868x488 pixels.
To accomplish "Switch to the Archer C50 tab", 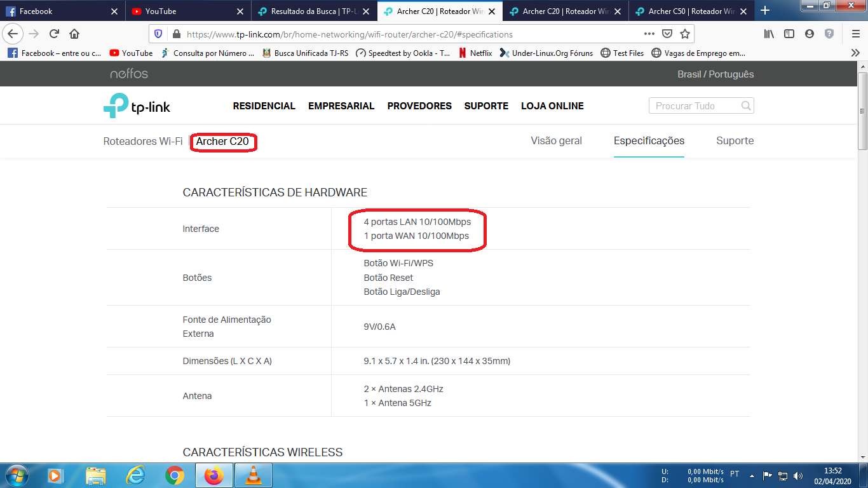I will point(691,11).
